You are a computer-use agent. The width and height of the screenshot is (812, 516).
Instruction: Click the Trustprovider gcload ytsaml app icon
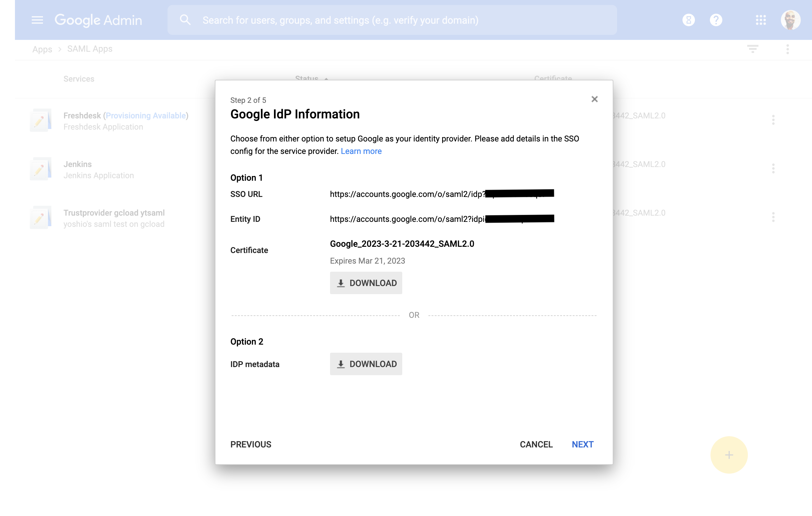(40, 217)
